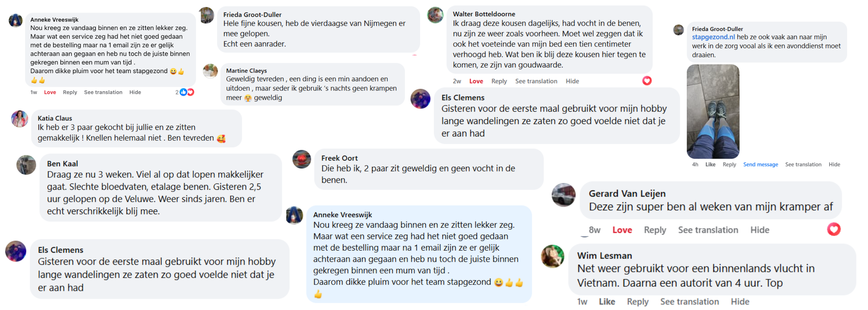Image resolution: width=868 pixels, height=310 pixels.
Task: Click the heart reaction on Walter Botteldoorne's comment
Action: [x=647, y=81]
